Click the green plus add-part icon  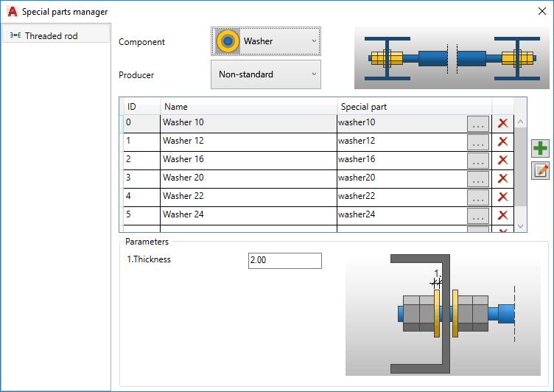(x=540, y=148)
